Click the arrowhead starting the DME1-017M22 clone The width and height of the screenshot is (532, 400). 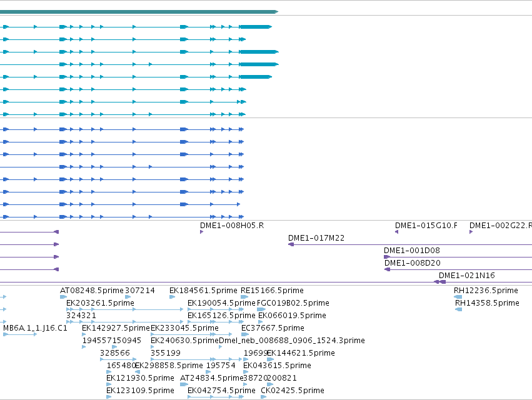(x=291, y=244)
